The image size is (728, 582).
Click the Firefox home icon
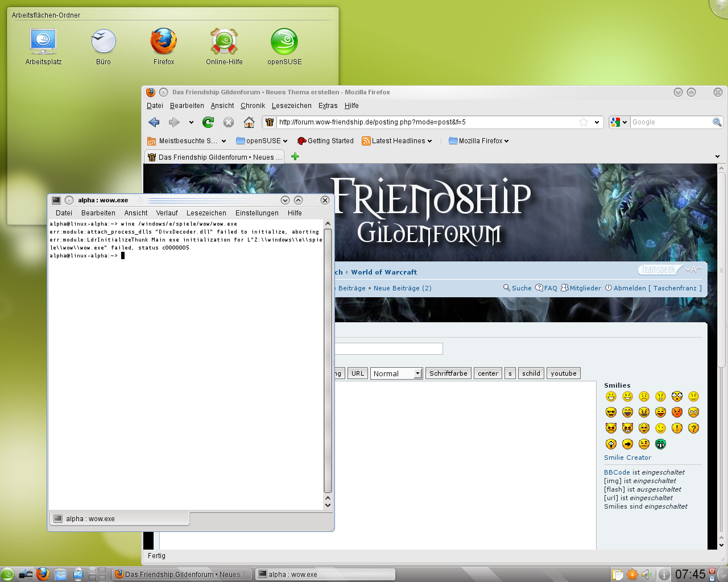click(249, 122)
